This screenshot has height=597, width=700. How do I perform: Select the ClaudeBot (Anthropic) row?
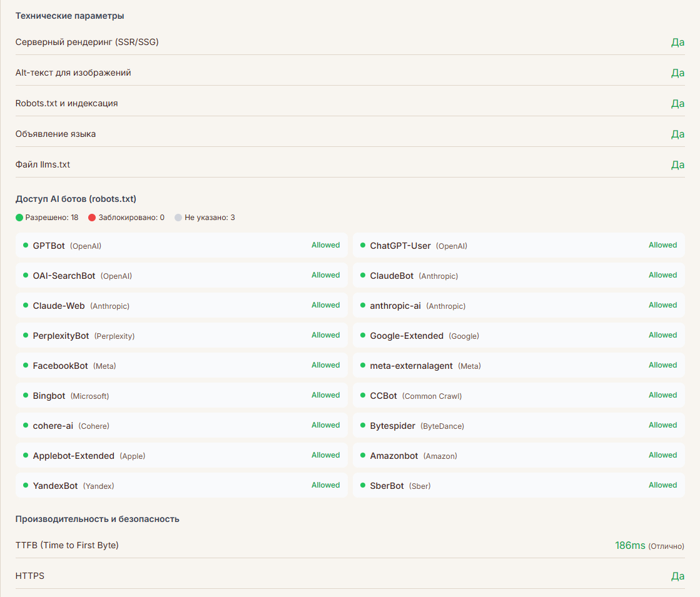coord(519,275)
